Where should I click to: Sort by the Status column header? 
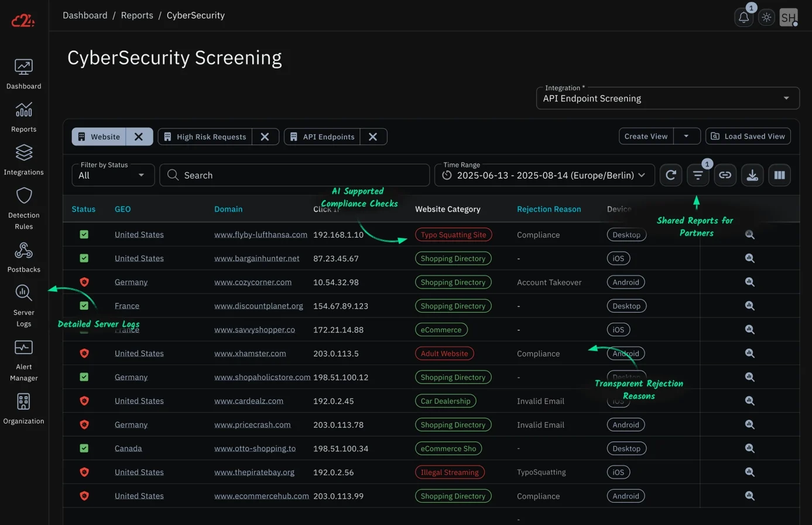click(84, 209)
